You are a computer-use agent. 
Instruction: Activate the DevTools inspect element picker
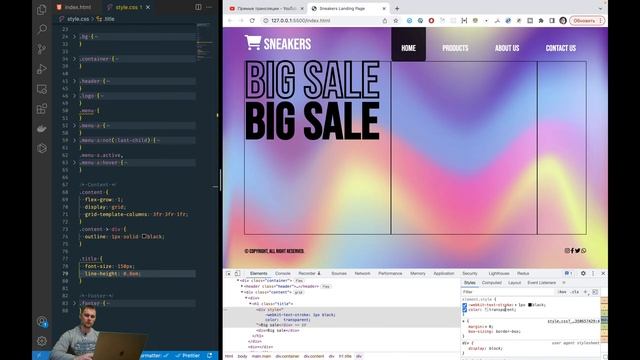pos(229,273)
